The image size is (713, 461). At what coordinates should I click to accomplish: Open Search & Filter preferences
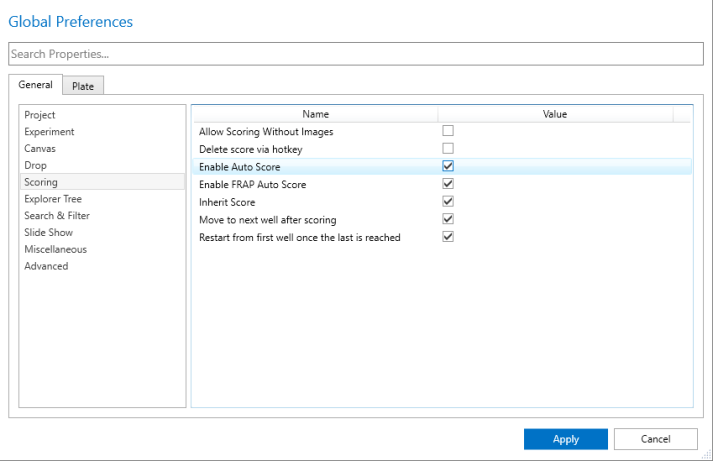tap(102, 215)
